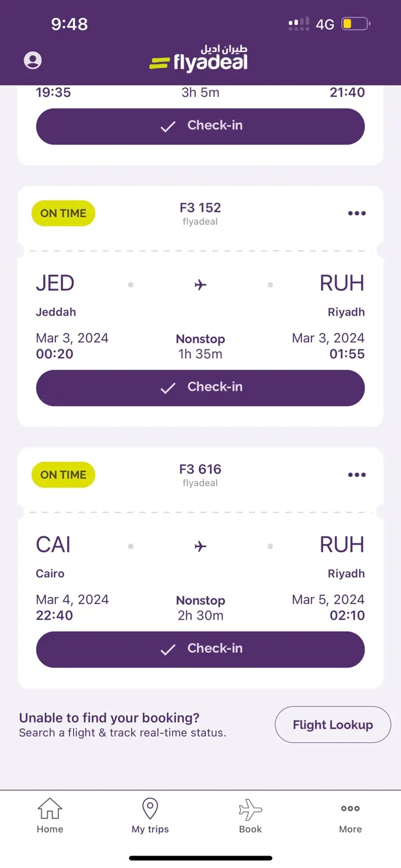This screenshot has width=401, height=868.
Task: Tap the ON TIME badge for F3 616
Action: 63,475
